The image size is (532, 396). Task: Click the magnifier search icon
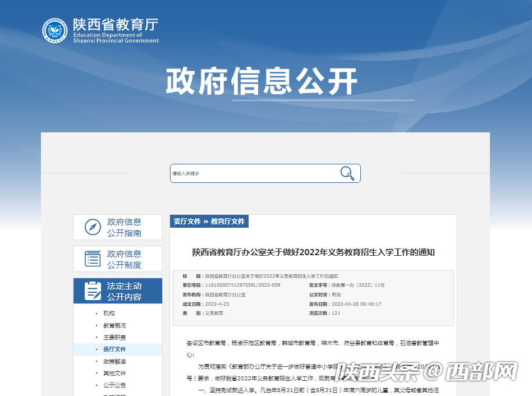tap(347, 173)
